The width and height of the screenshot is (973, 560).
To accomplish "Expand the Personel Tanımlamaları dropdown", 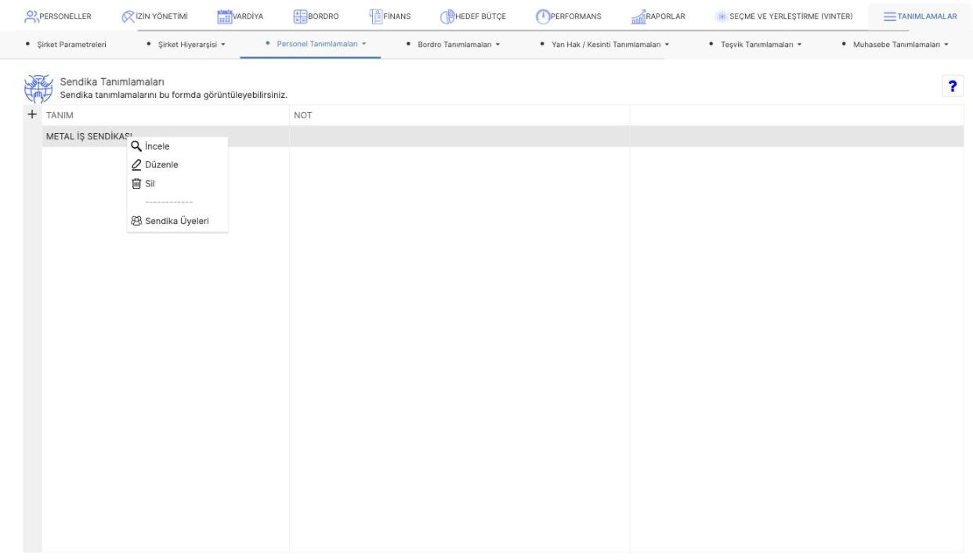I will tap(364, 44).
